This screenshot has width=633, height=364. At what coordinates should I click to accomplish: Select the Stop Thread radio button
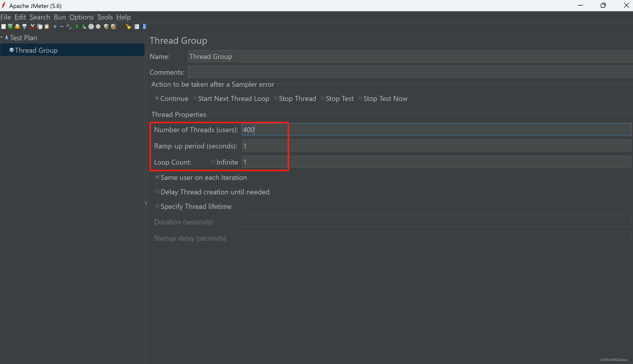click(276, 98)
